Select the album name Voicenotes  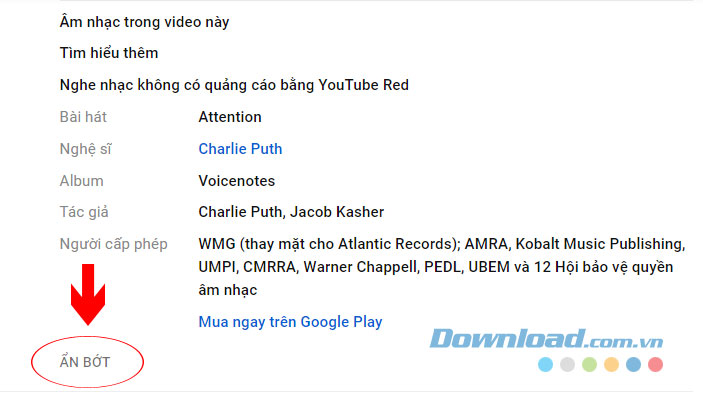(237, 181)
